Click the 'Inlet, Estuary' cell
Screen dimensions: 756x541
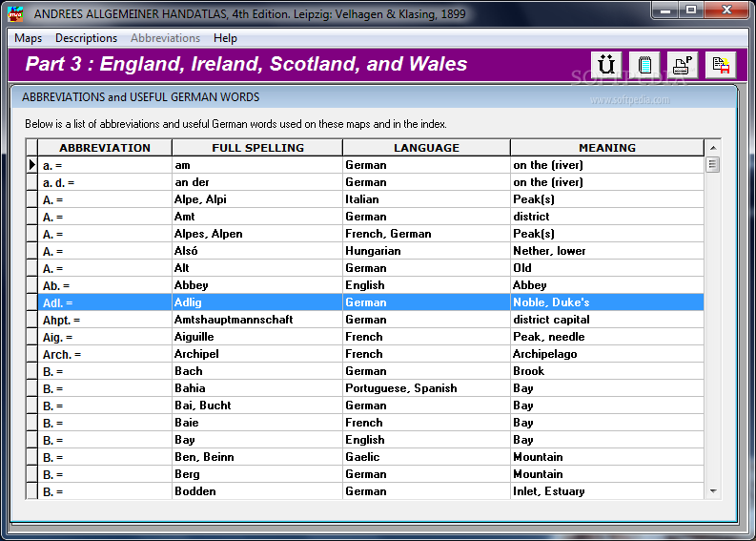(607, 491)
